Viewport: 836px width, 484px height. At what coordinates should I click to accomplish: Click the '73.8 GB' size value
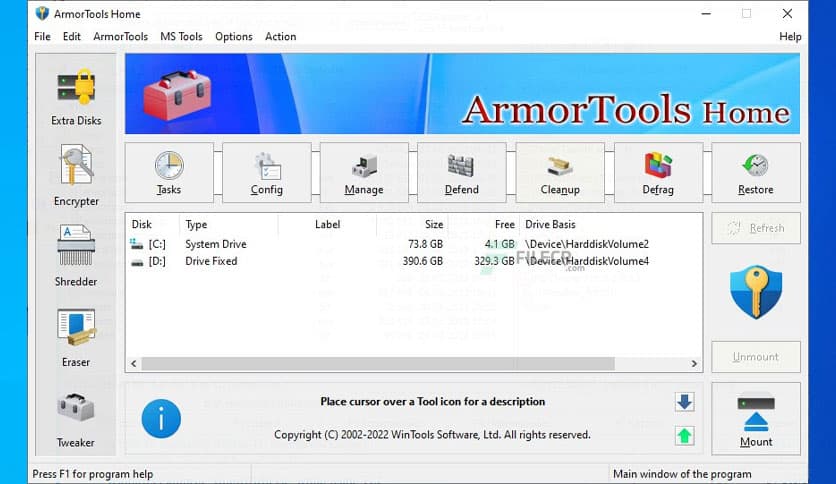425,244
